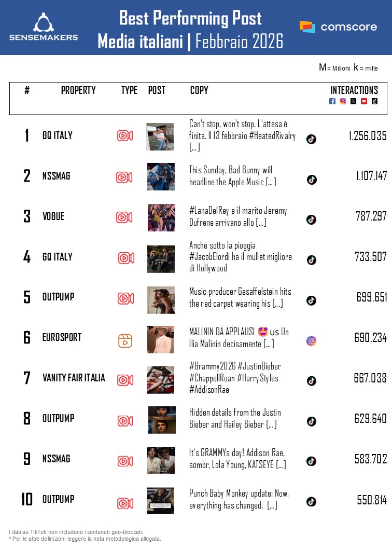Open the Punch Baby Monkey post thumbnail
This screenshot has height=549, width=392.
(160, 501)
